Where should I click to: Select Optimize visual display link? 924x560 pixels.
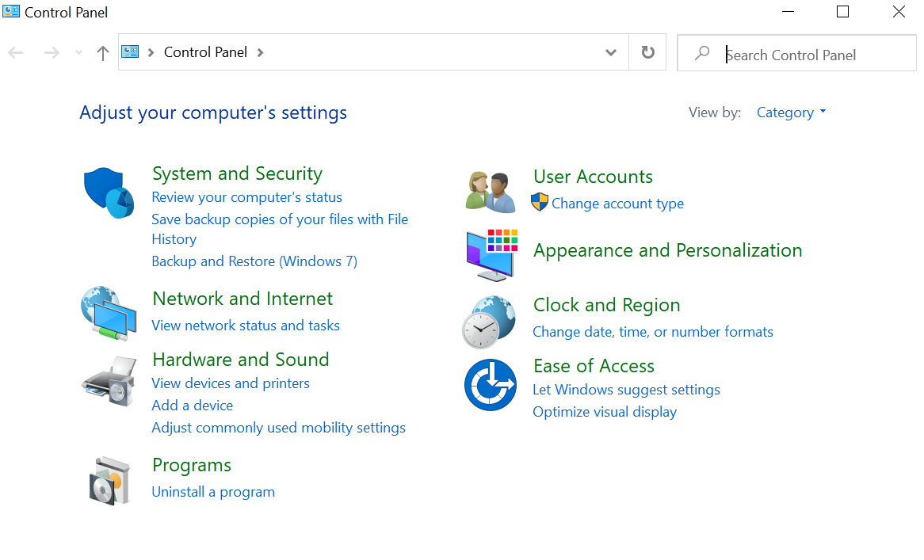click(605, 412)
